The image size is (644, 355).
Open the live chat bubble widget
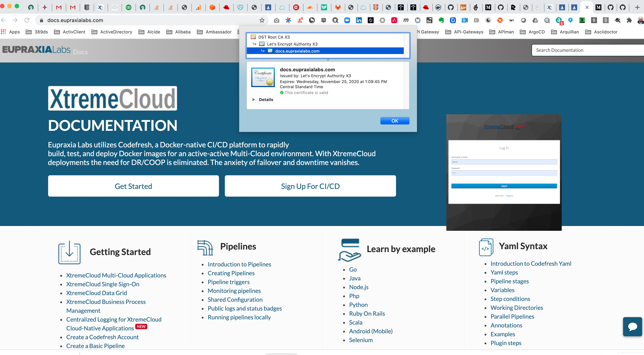[x=632, y=327]
